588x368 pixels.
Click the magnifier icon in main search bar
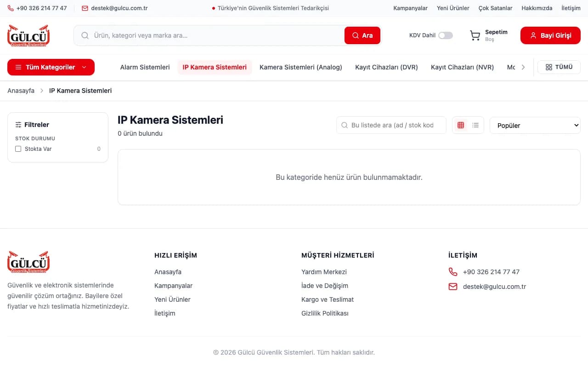pos(85,35)
